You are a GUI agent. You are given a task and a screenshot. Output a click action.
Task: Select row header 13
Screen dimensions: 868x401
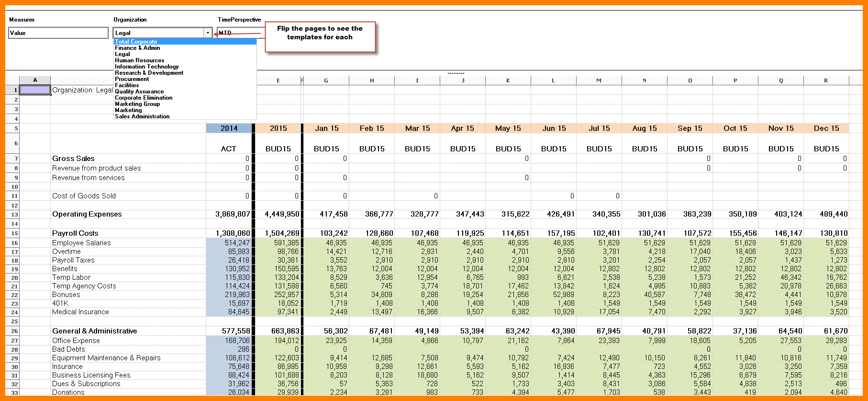12,215
